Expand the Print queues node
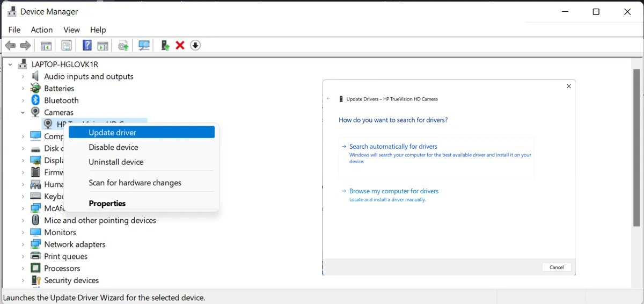Viewport: 644px width, 304px height. pos(23,256)
